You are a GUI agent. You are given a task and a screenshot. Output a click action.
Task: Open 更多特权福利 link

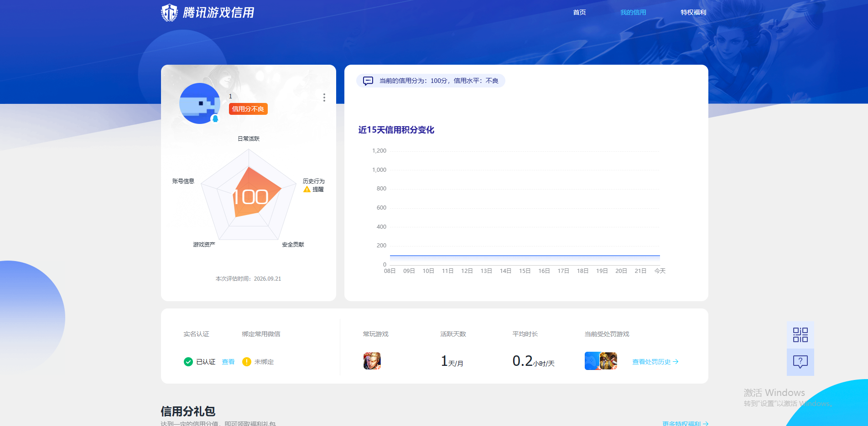tap(686, 423)
